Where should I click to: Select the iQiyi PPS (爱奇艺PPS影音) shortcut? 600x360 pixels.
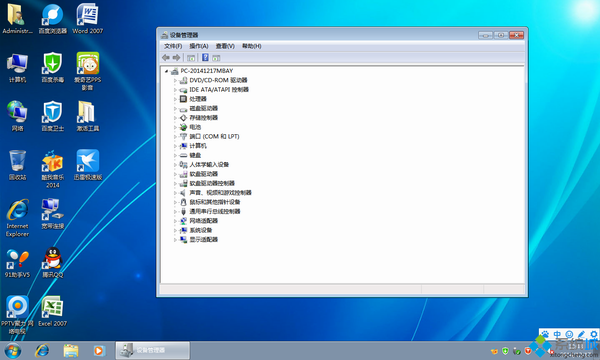[88, 71]
